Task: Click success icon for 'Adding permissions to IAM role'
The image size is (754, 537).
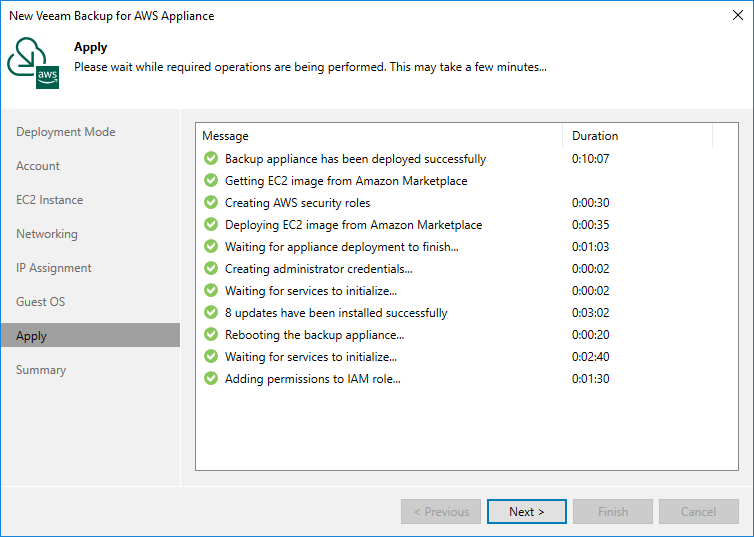Action: pyautogui.click(x=211, y=379)
